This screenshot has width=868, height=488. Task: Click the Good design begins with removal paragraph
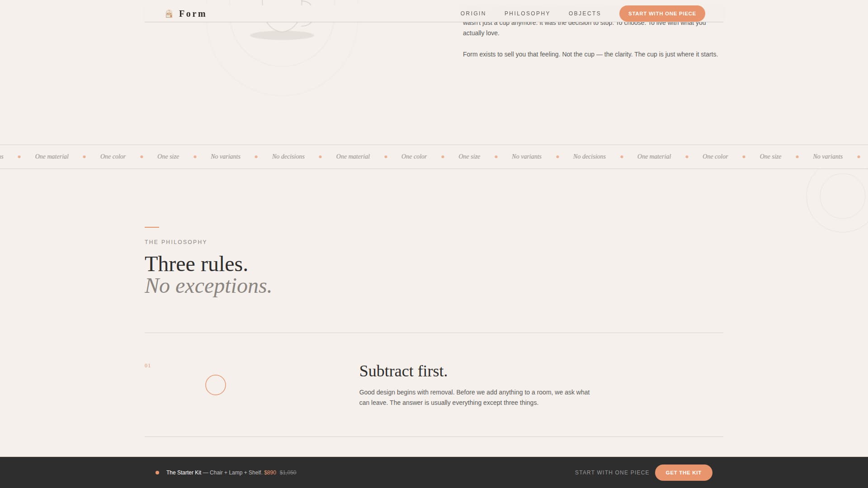(x=474, y=398)
